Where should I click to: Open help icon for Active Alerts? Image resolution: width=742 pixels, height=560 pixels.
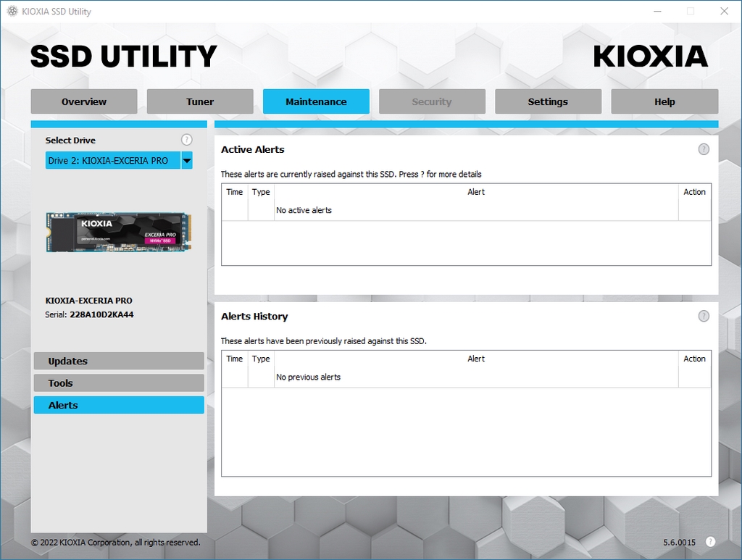click(x=704, y=149)
